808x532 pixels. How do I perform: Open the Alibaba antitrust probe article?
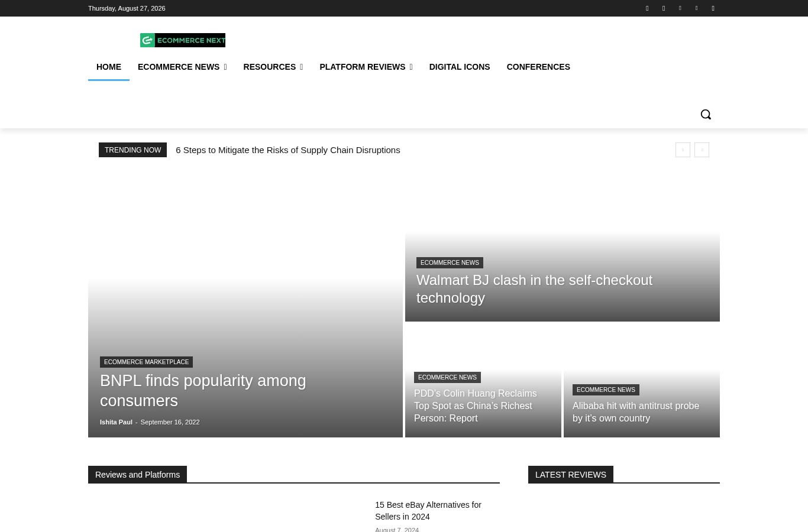click(636, 412)
